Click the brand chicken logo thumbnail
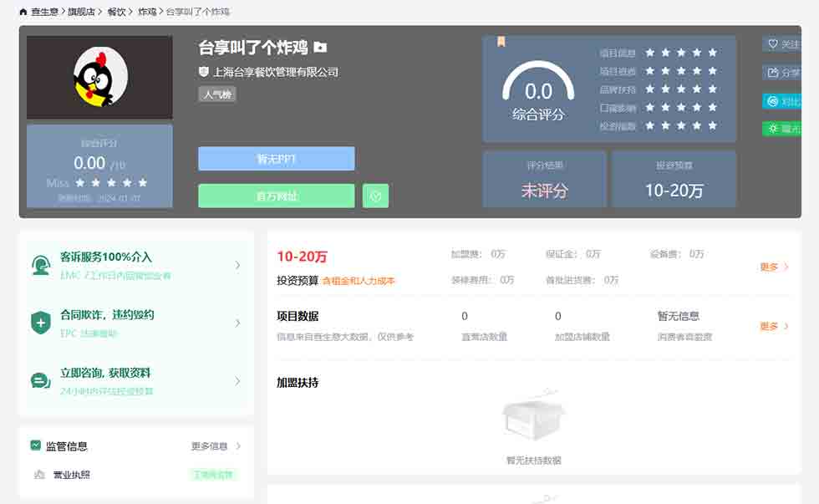819x504 pixels. tap(99, 77)
